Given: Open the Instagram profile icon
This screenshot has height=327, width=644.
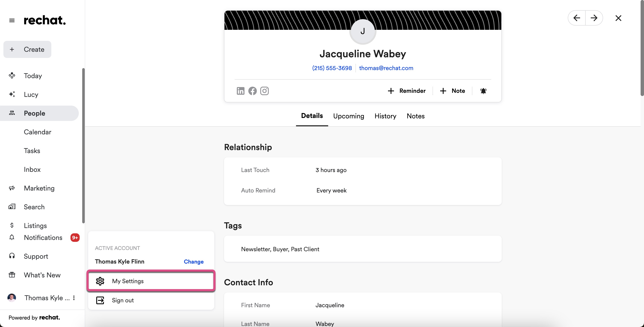Looking at the screenshot, I should (264, 91).
